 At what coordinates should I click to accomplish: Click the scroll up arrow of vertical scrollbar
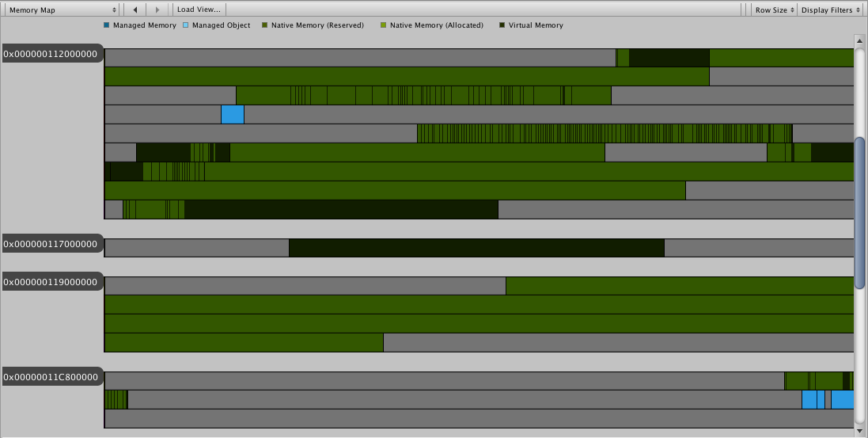[x=860, y=40]
